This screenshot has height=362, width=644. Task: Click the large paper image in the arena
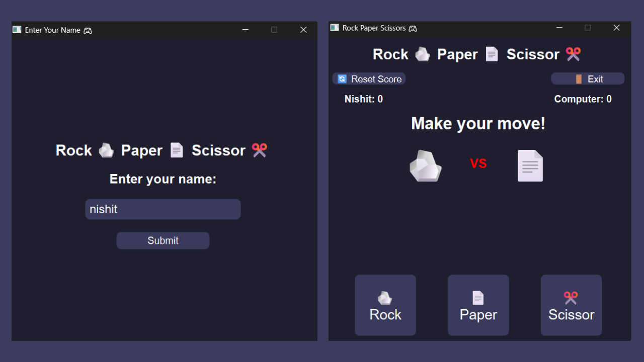tap(530, 165)
